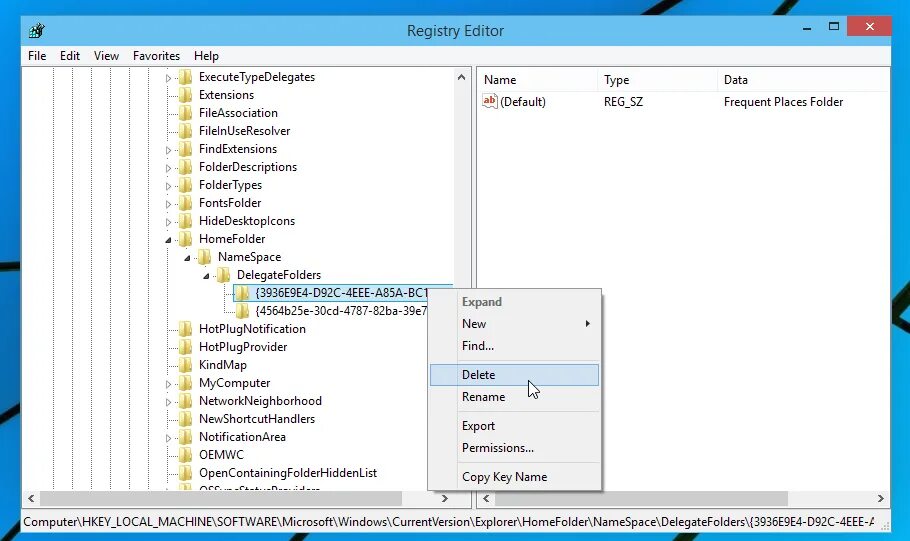The height and width of the screenshot is (541, 910).
Task: Collapse the NameSpace key
Action: click(187, 258)
